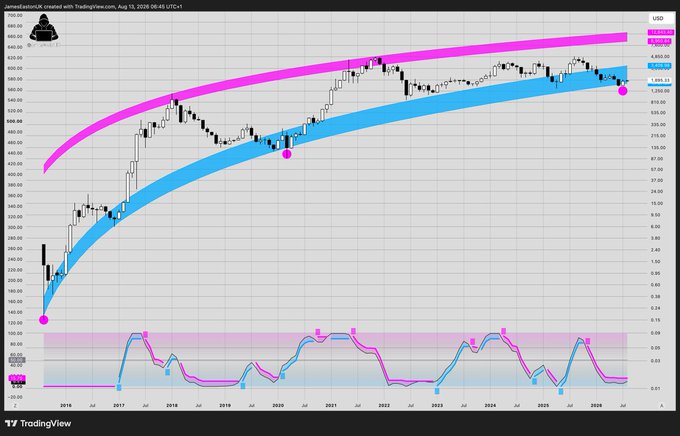Click the 2024 label on time axis
The height and width of the screenshot is (436, 680).
point(490,406)
